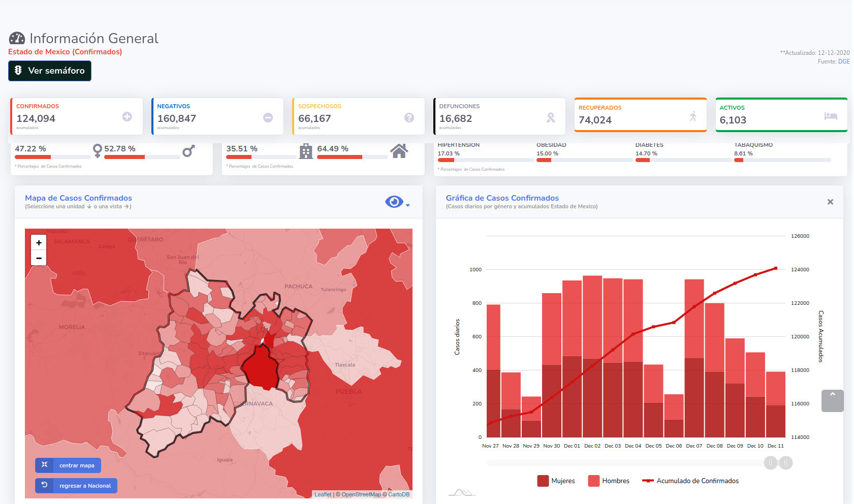Screen dimensions: 854x504
Task: Click the Dec 02 bar in the chart
Action: (592, 357)
